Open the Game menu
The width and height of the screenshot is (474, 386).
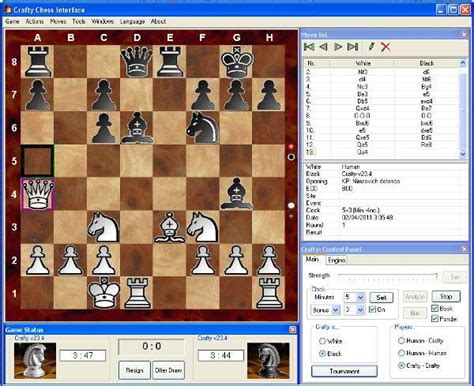tap(12, 21)
